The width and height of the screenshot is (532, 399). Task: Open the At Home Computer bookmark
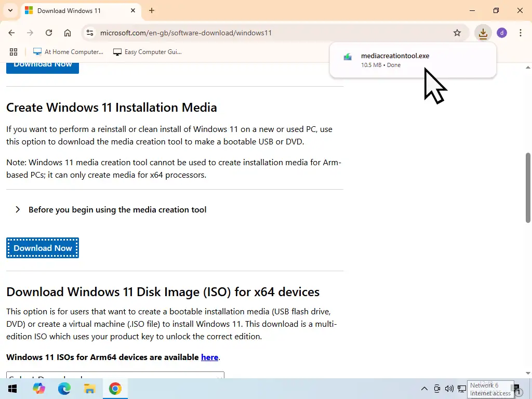click(x=68, y=52)
